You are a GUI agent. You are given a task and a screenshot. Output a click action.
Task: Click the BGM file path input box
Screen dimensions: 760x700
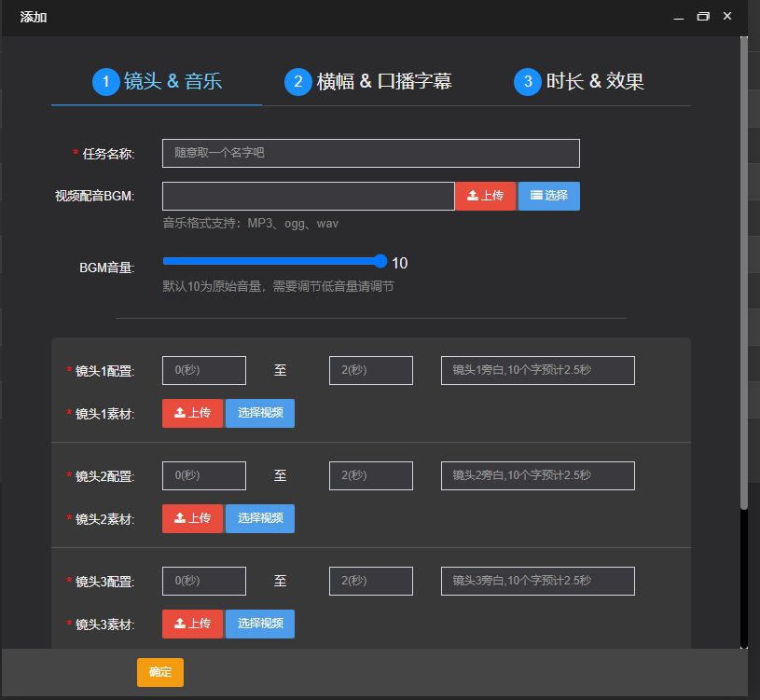click(308, 196)
